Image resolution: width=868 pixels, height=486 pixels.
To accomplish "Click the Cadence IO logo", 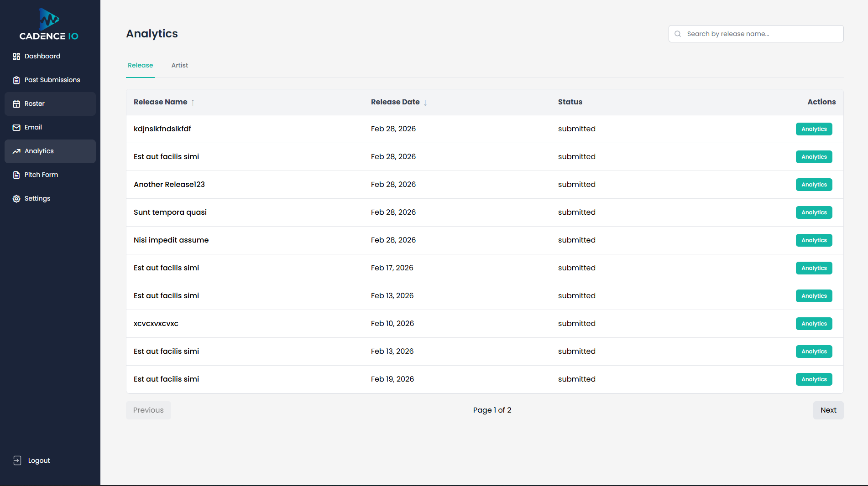I will pos(49,24).
